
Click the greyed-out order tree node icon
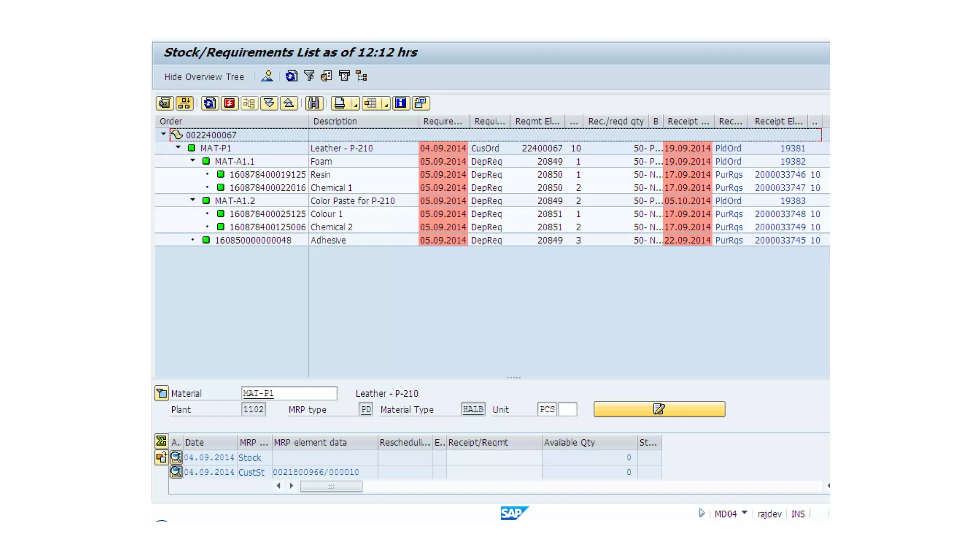pos(249,103)
